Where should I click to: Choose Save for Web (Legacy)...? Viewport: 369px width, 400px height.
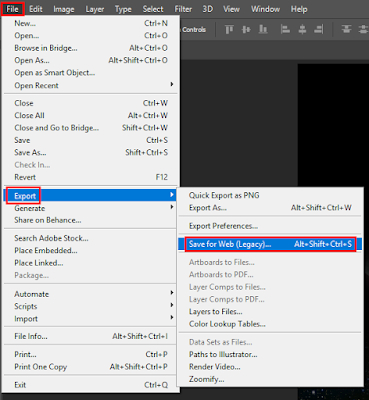pos(270,244)
